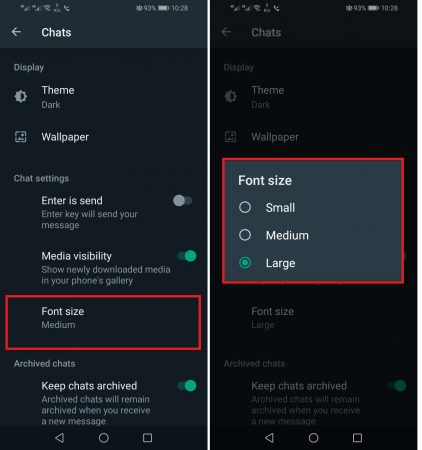Choose the Medium font size option
The width and height of the screenshot is (422, 450).
[x=274, y=235]
